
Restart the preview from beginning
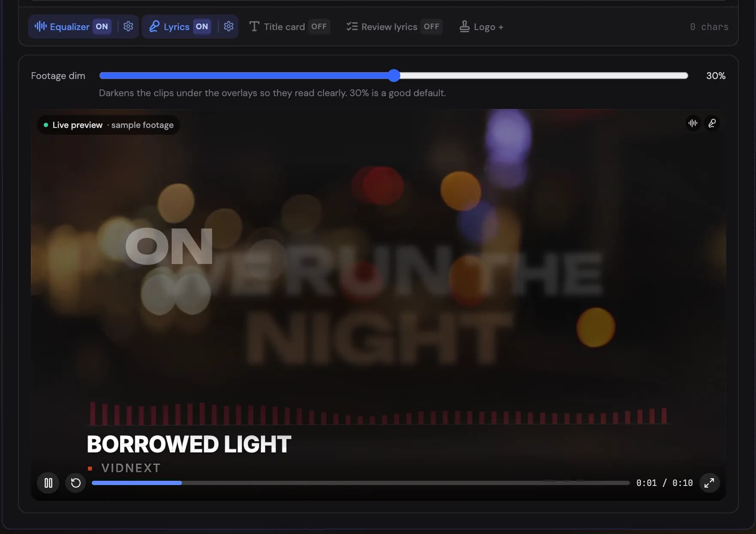[76, 483]
